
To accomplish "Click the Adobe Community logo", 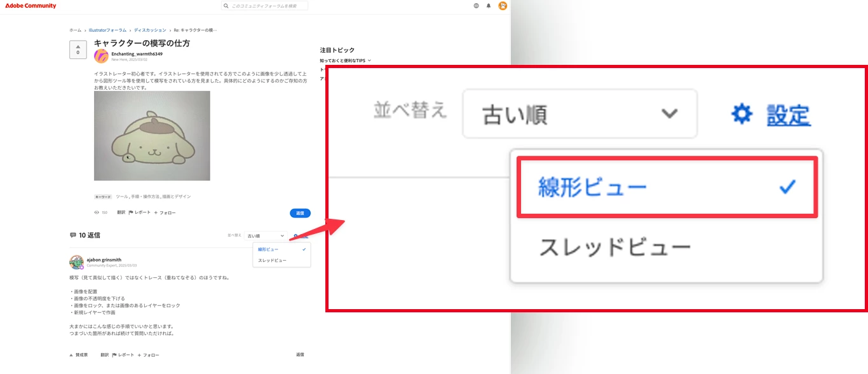I will click(31, 6).
